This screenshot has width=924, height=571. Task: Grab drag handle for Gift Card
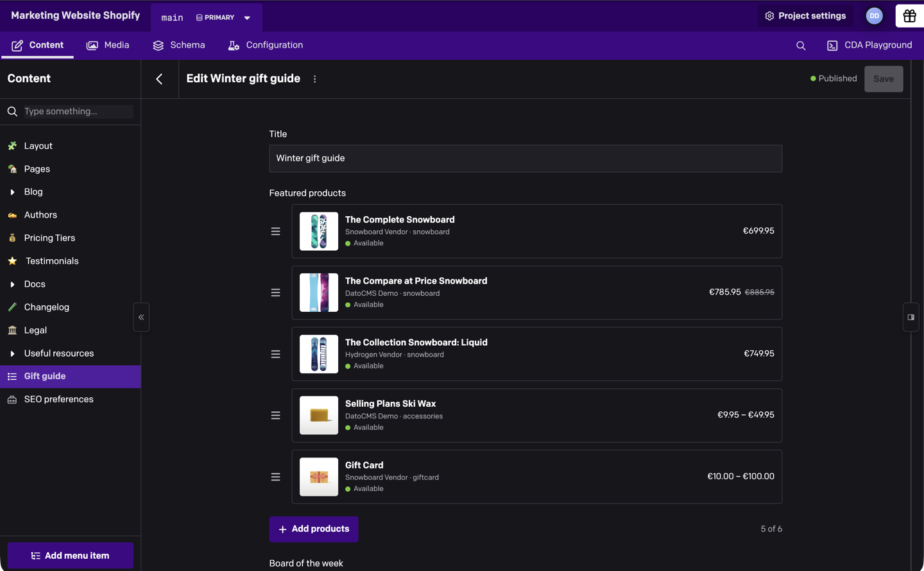pos(275,477)
